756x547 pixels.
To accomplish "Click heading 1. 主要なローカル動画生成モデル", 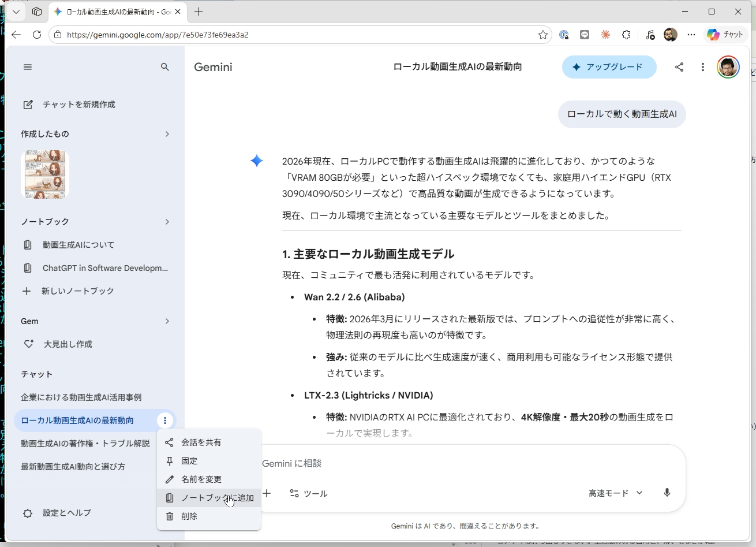I will coord(368,254).
